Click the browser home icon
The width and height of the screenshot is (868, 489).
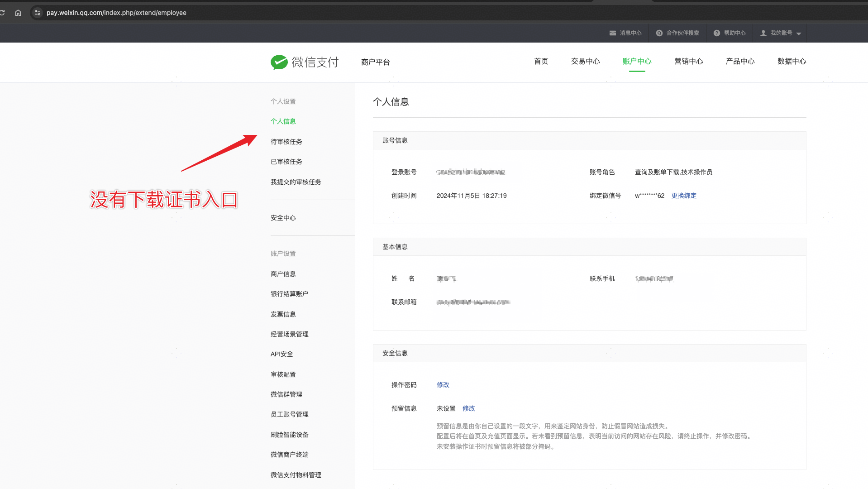[x=18, y=13]
